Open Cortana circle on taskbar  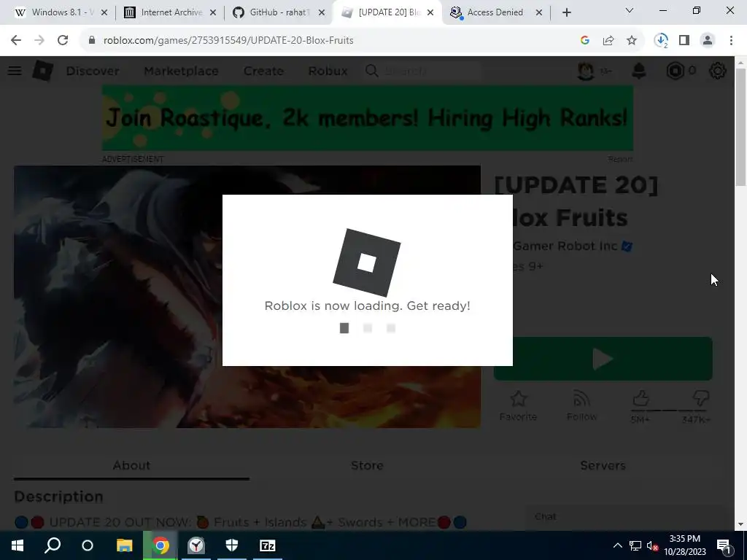[88, 545]
